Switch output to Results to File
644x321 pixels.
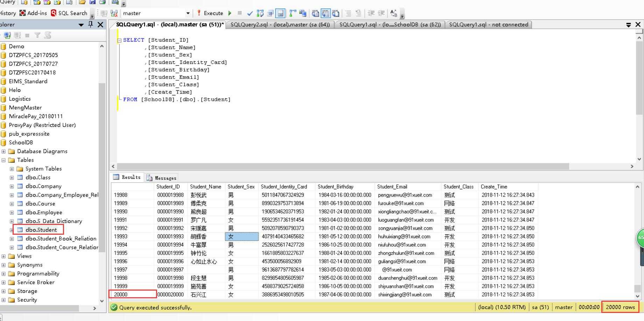pyautogui.click(x=336, y=13)
